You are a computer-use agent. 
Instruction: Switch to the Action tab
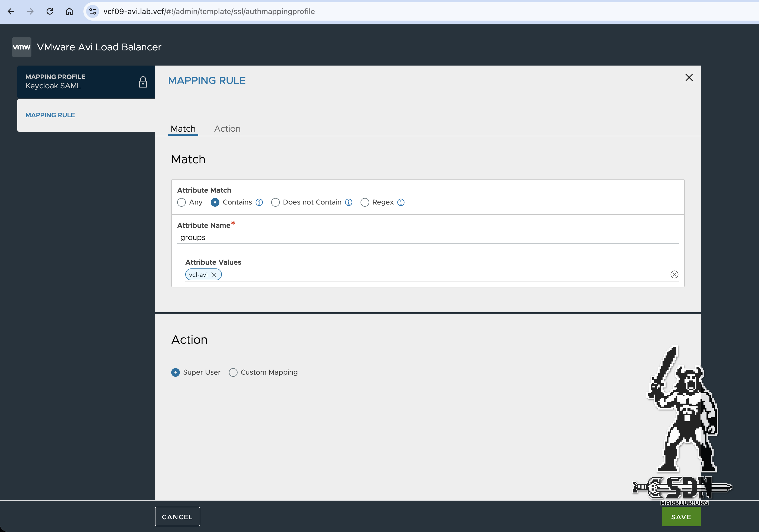tap(227, 129)
